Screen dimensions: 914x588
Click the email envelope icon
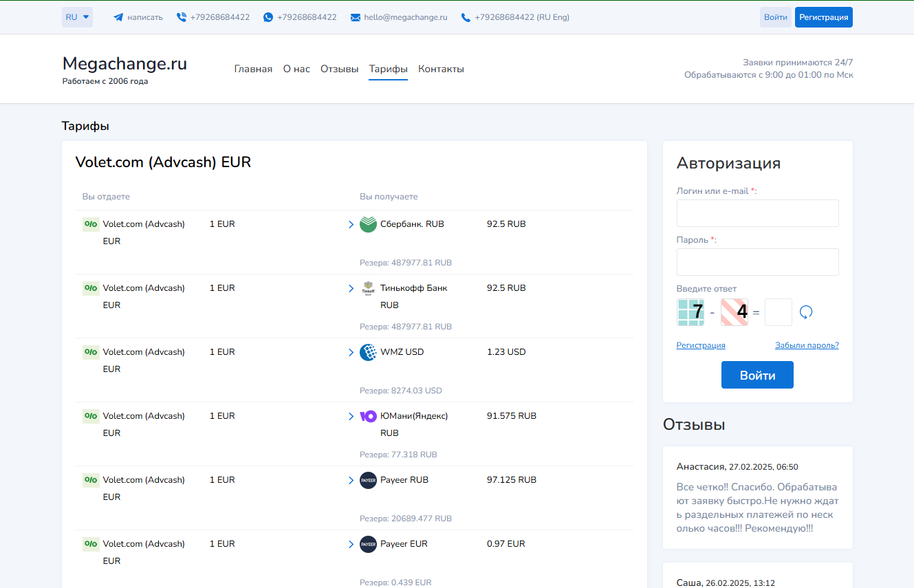[356, 17]
